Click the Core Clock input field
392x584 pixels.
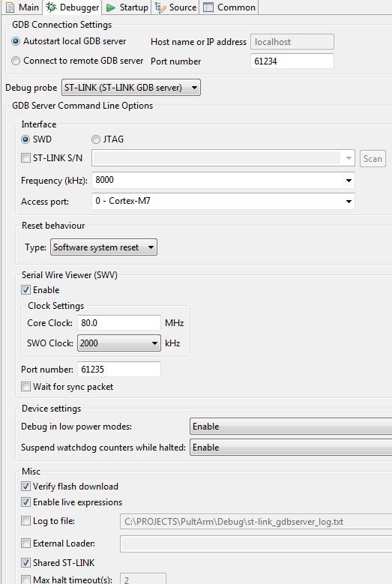[x=118, y=322]
